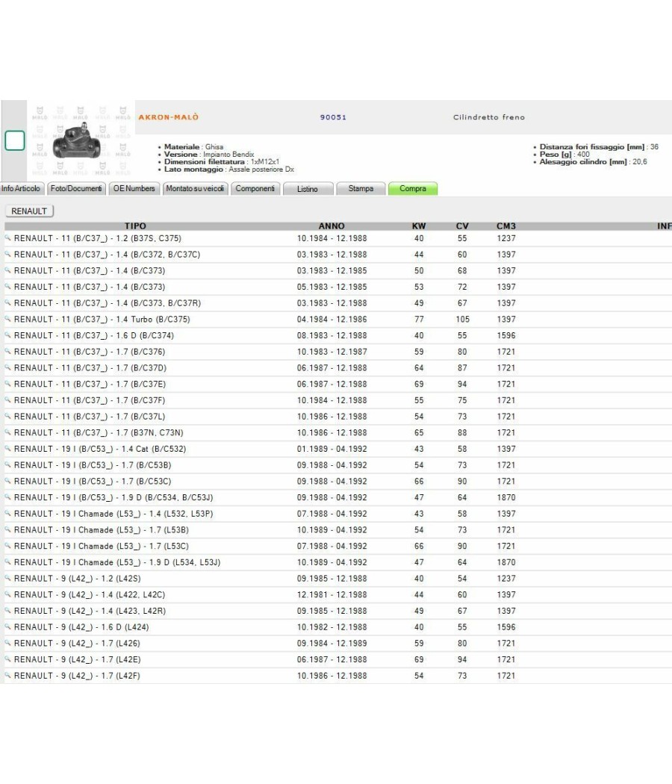The image size is (672, 784).
Task: Click magnifier icon for 19 I Chamade 1.4 (L532, L53P)
Action: click(8, 513)
